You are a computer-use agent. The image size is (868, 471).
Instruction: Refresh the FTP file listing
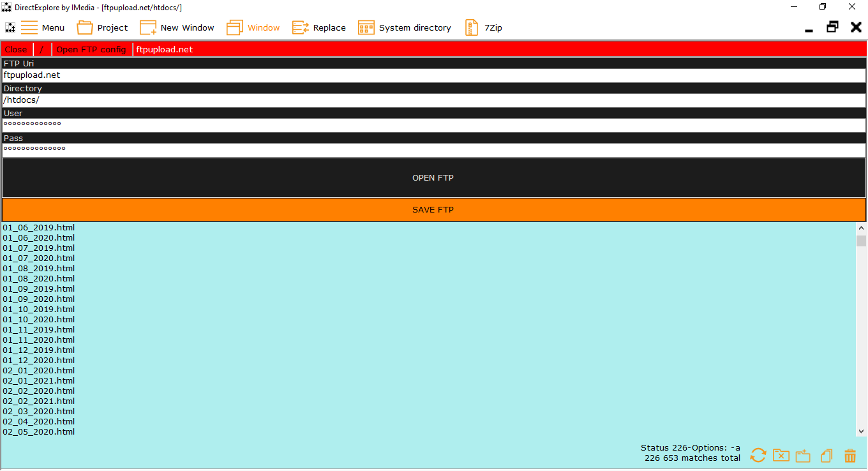click(x=758, y=455)
